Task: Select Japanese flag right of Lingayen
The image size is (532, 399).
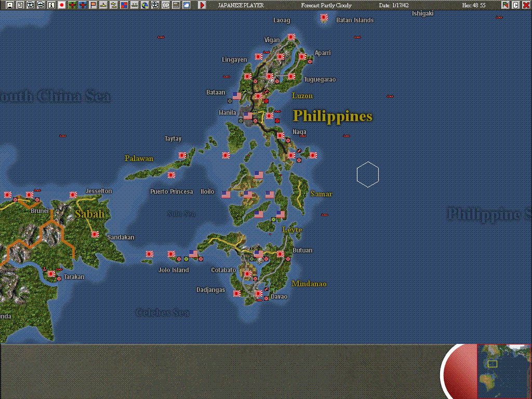Action: (x=259, y=56)
